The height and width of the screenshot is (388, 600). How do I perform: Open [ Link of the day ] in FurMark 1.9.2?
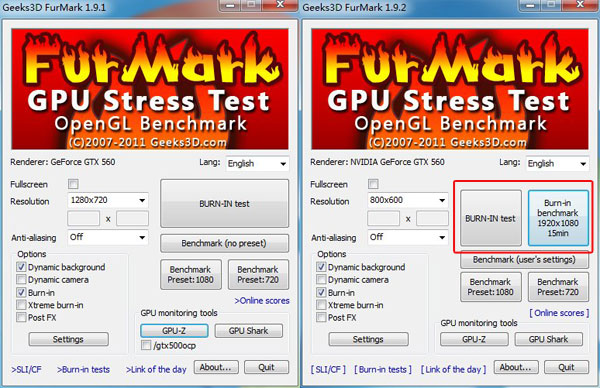click(x=454, y=370)
